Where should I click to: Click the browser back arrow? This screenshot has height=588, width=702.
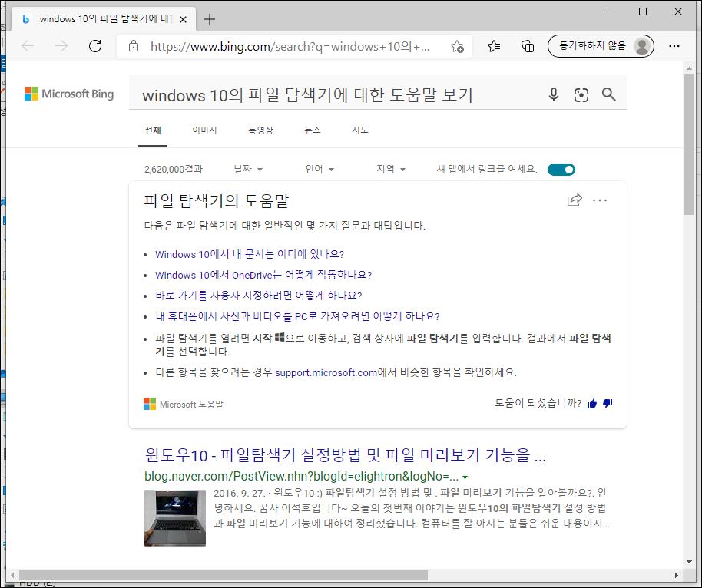tap(28, 45)
